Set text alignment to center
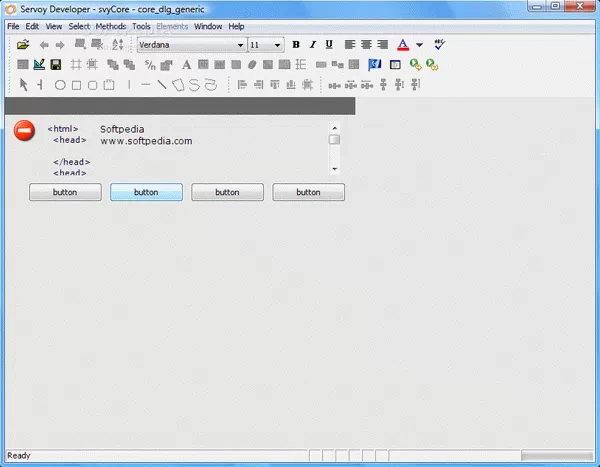600x467 pixels. (366, 45)
